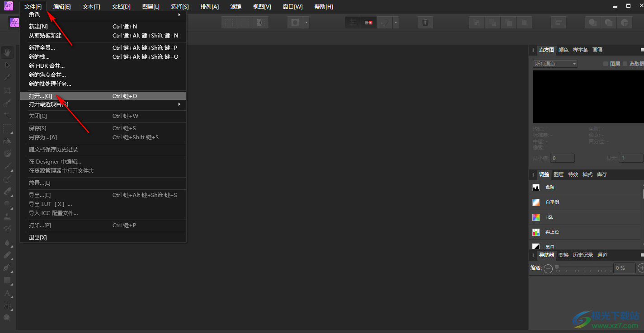Expand the 角色 submenu
644x333 pixels.
click(103, 15)
